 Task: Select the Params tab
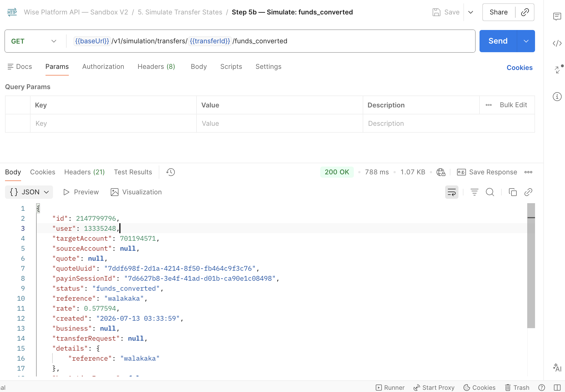[x=57, y=67]
